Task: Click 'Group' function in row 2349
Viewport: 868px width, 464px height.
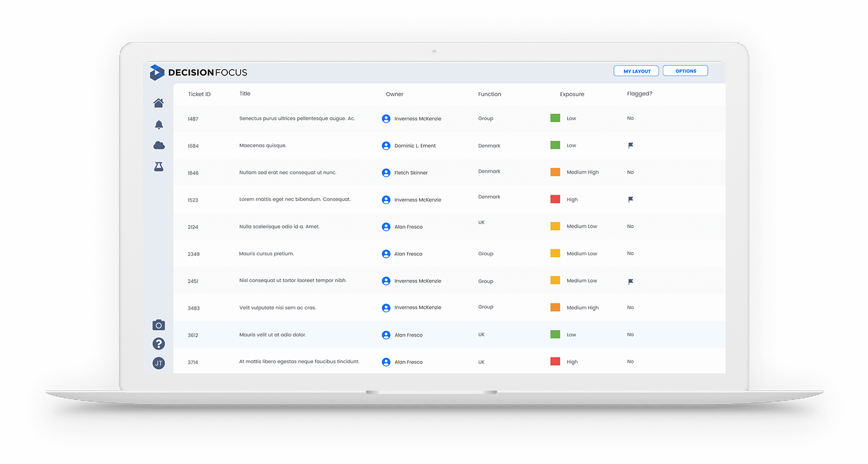Action: click(486, 254)
